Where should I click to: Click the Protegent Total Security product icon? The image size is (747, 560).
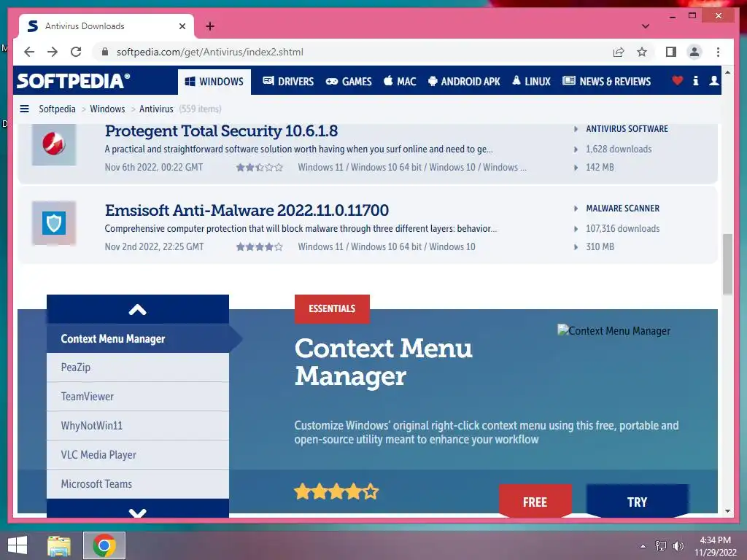[54, 144]
